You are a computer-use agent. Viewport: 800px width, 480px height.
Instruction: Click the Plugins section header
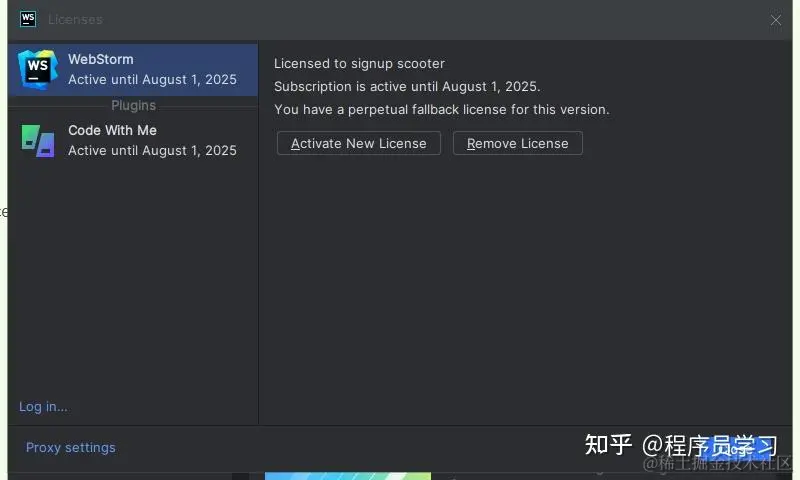click(133, 105)
